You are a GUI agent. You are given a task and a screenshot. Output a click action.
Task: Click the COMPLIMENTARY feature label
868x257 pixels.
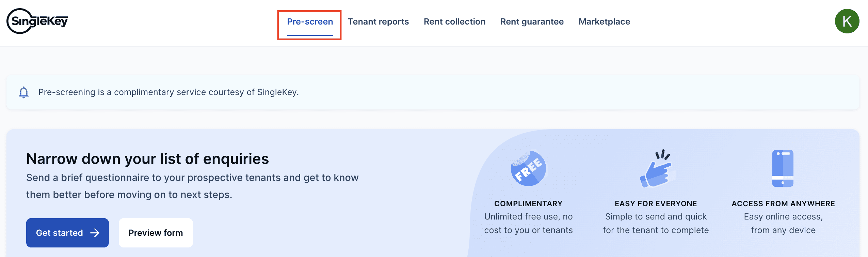[528, 203]
